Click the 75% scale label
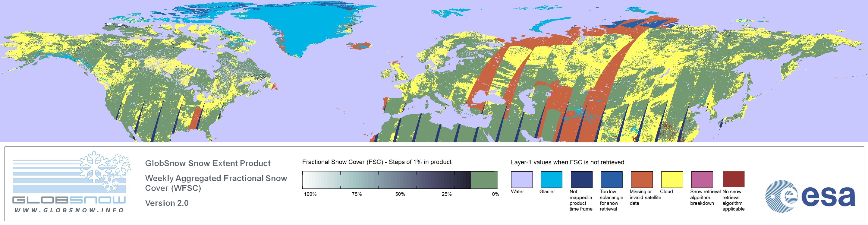868x225 pixels. pyautogui.click(x=357, y=194)
